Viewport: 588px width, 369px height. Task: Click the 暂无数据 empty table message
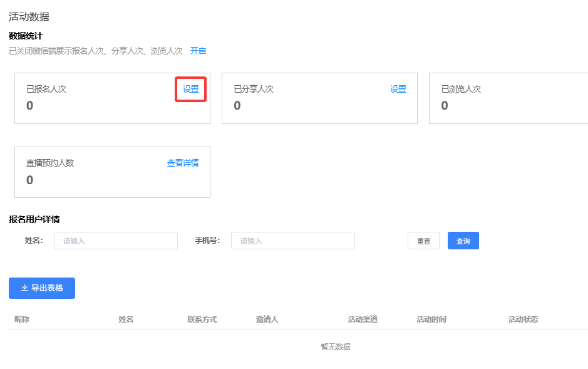tap(336, 346)
